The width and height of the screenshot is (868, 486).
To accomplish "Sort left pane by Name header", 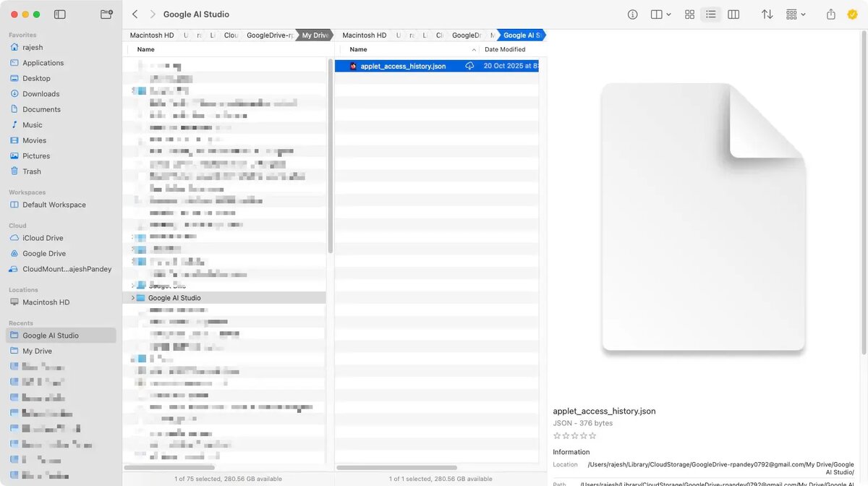I will 145,50.
